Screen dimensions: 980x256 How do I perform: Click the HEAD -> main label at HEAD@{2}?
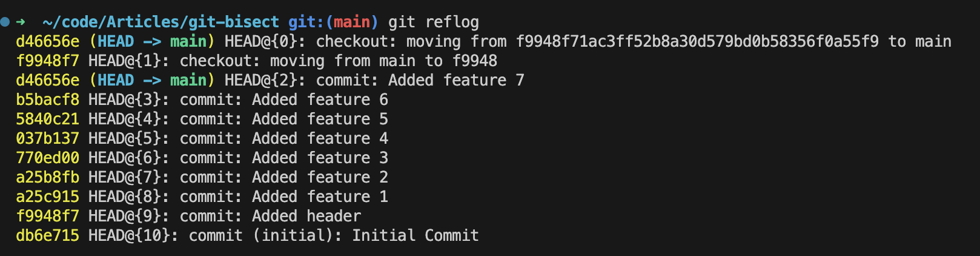152,80
